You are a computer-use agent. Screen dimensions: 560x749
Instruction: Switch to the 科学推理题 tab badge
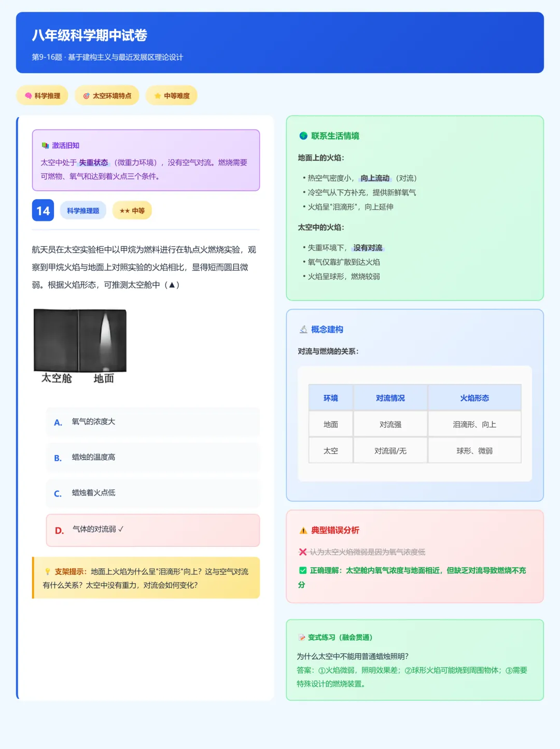point(83,210)
